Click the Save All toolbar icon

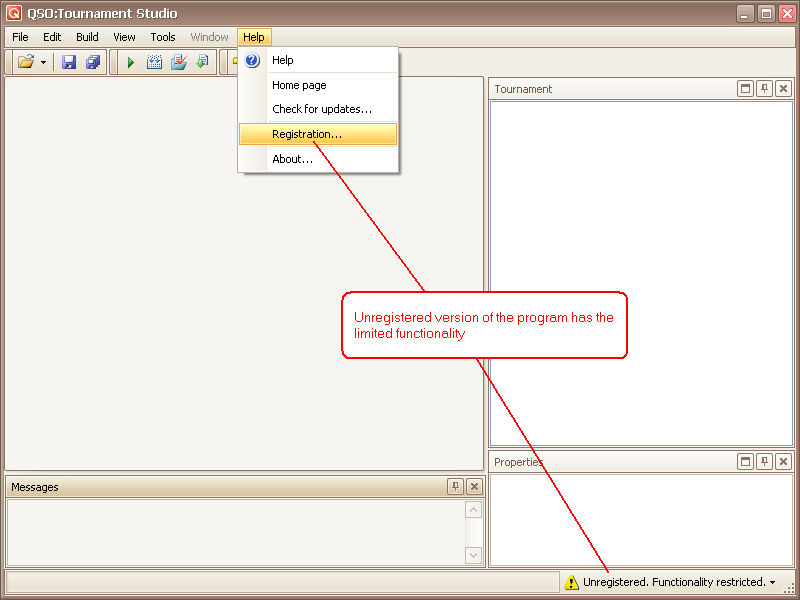pyautogui.click(x=93, y=62)
